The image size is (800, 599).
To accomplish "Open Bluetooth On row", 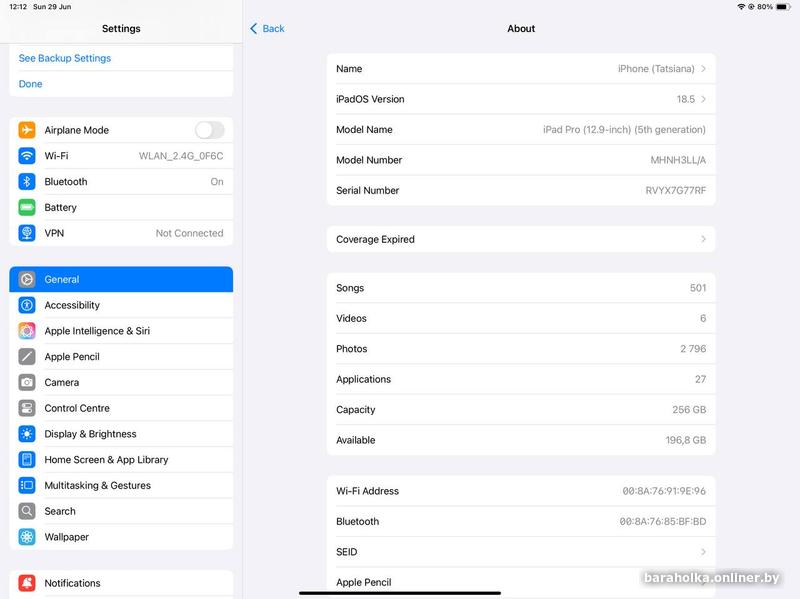I will (121, 181).
